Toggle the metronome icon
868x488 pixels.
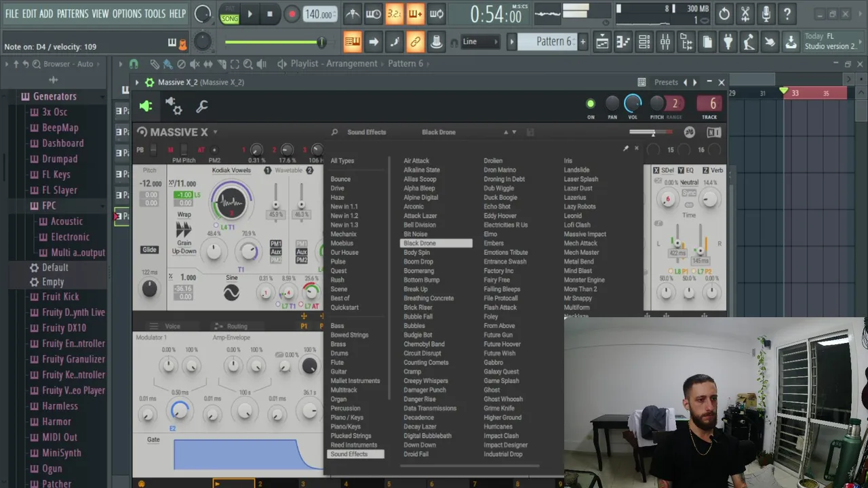click(352, 14)
